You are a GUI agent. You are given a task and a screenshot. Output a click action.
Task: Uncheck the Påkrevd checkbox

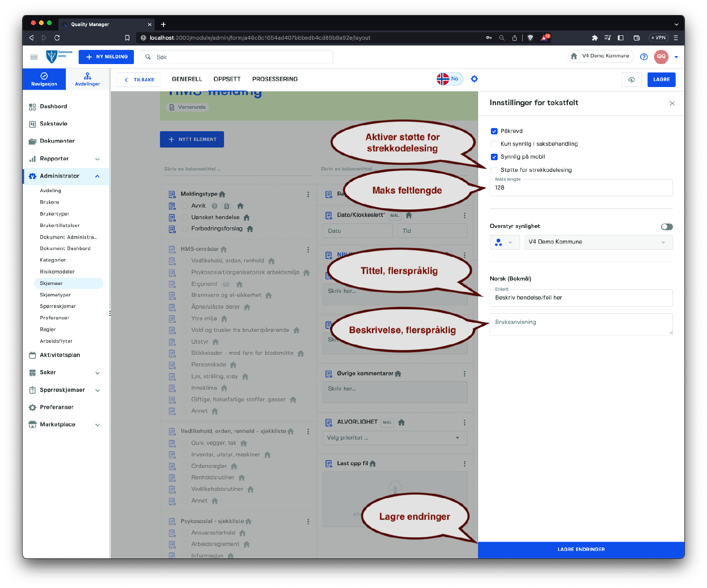point(494,131)
